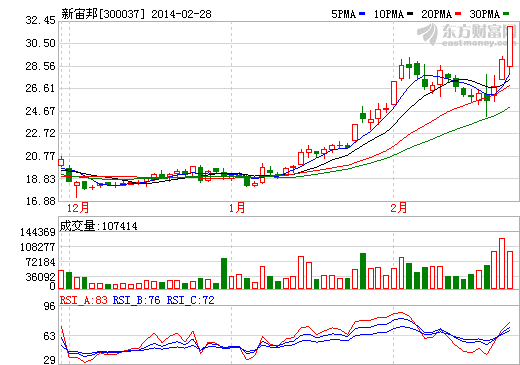Image resolution: width=520 pixels, height=365 pixels.
Task: Click the 20.77 price axis label
Action: pyautogui.click(x=41, y=156)
